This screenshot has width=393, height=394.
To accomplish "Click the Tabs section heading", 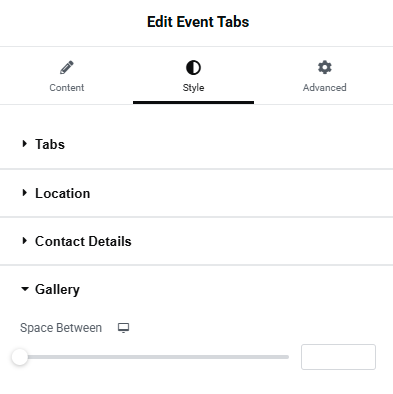I will 50,144.
